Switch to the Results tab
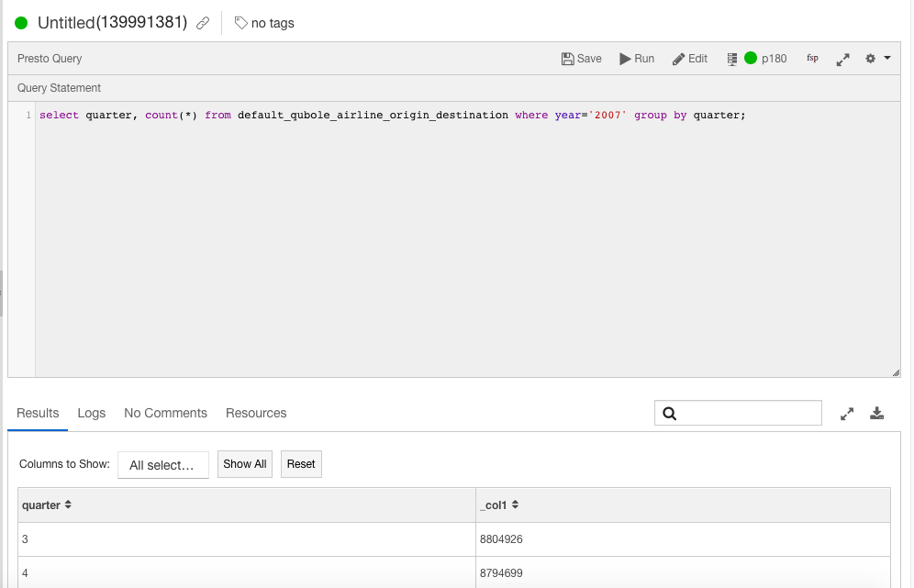This screenshot has height=588, width=914. point(38,413)
